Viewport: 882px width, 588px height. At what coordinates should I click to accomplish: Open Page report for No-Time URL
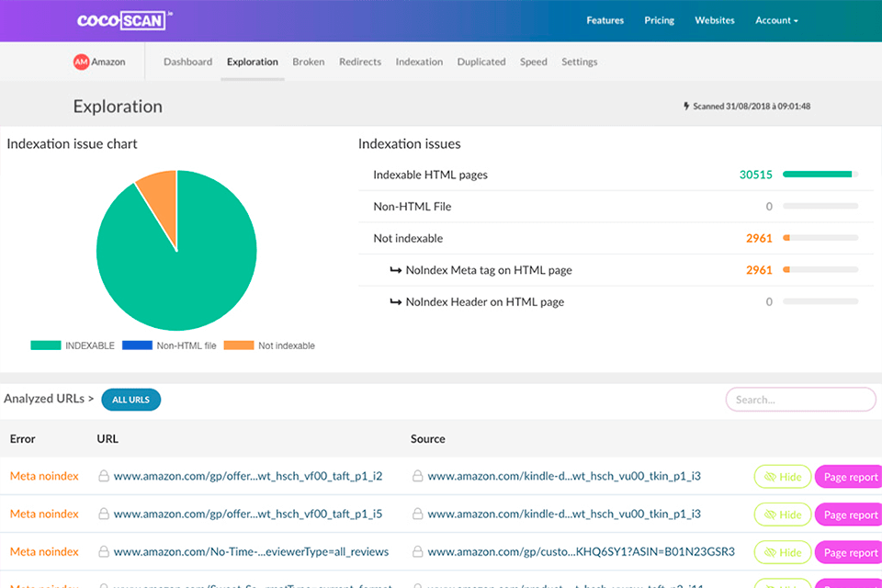click(x=848, y=552)
